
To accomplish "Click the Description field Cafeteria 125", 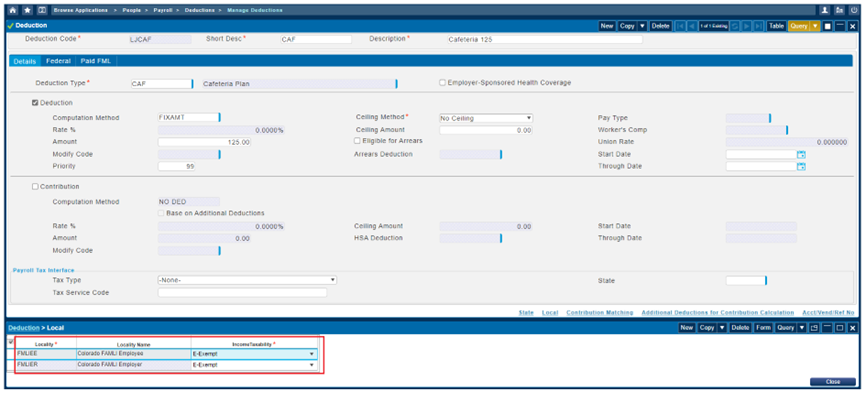I will [x=545, y=40].
